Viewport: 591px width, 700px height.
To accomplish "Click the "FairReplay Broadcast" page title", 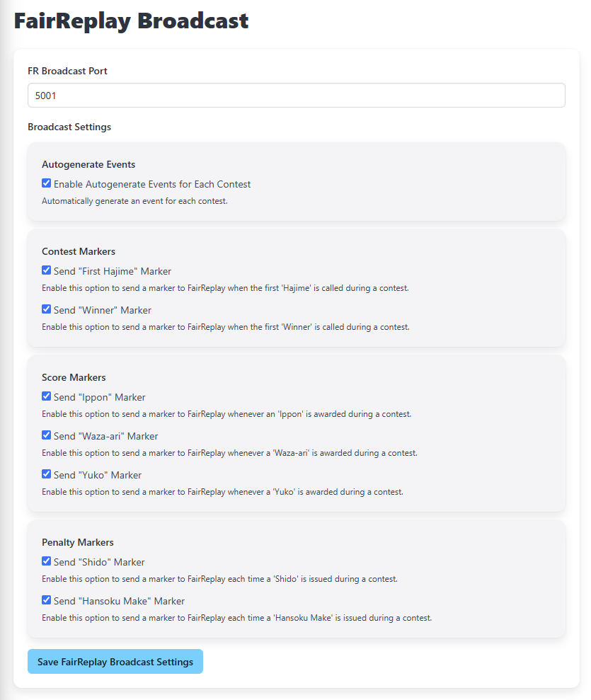I will [x=131, y=21].
